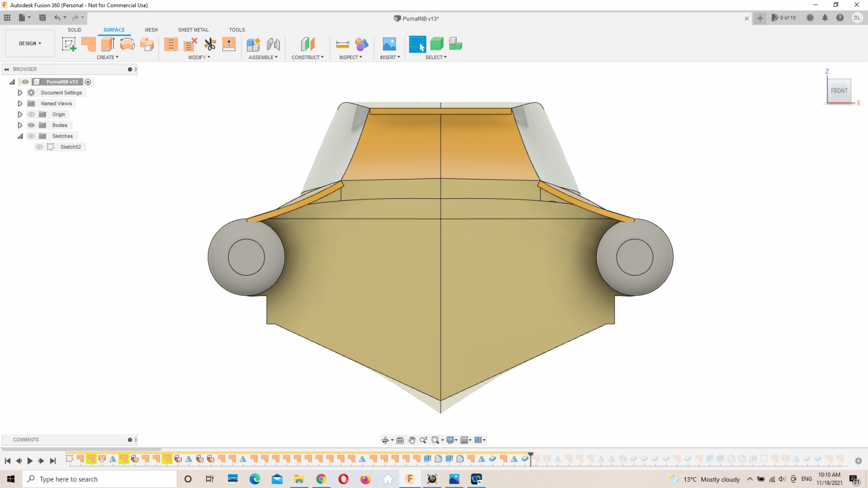Click the Orbit navigation icon

385,440
